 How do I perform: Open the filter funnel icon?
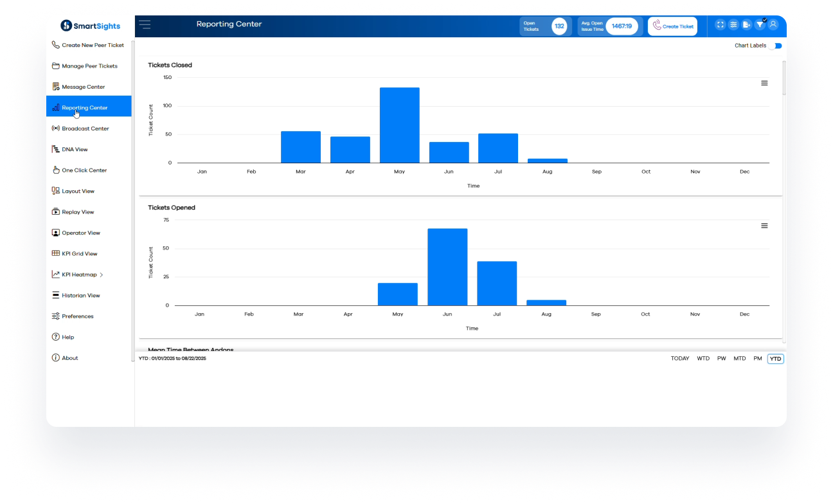point(760,25)
